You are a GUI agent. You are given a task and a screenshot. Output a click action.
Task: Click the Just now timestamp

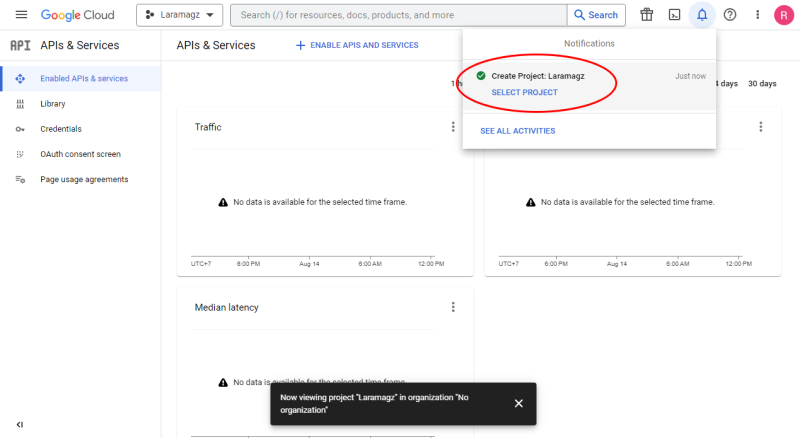coord(690,76)
